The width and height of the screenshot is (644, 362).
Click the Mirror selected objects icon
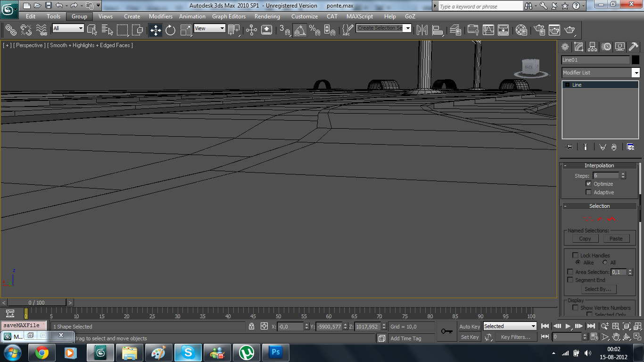point(421,30)
